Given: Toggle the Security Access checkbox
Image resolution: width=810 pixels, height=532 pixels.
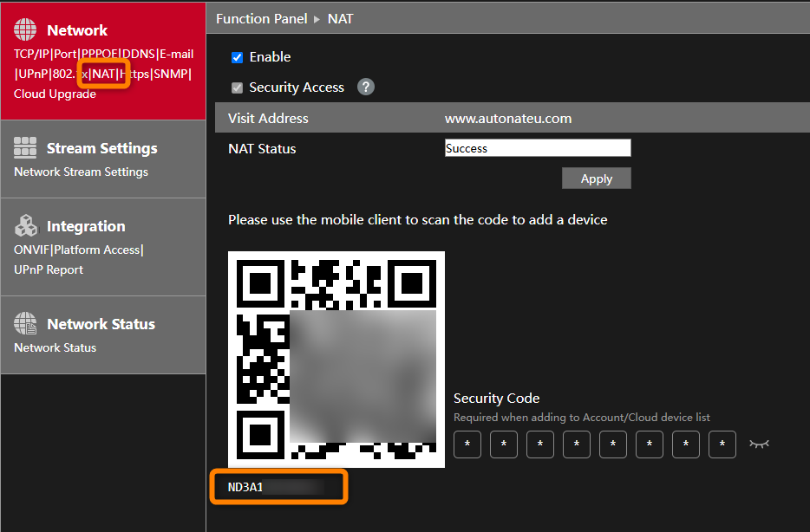Looking at the screenshot, I should (237, 88).
